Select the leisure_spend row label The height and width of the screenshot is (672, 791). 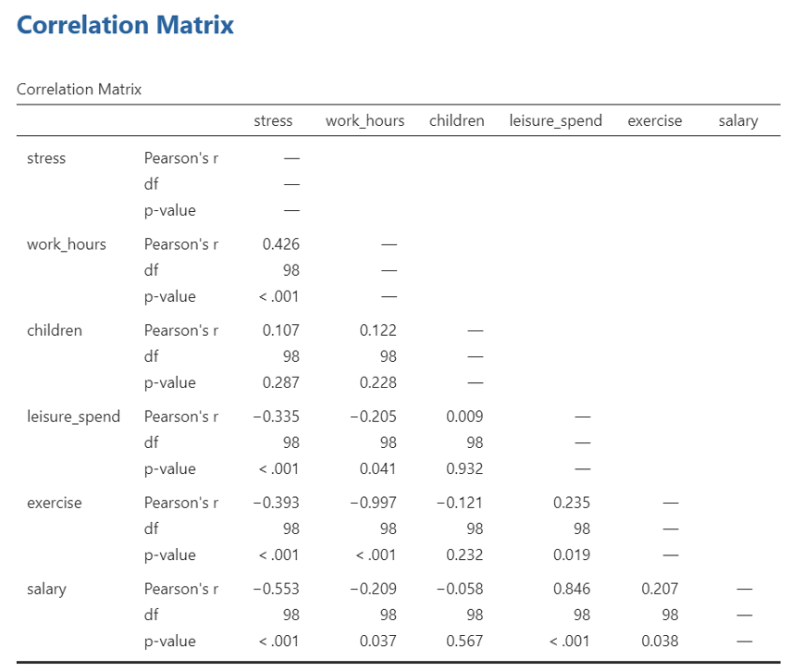(74, 417)
